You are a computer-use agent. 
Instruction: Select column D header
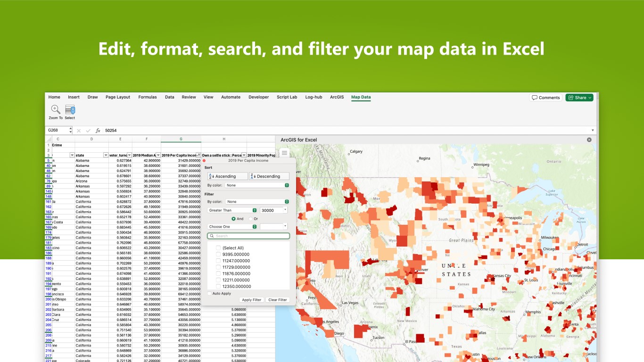click(x=92, y=139)
